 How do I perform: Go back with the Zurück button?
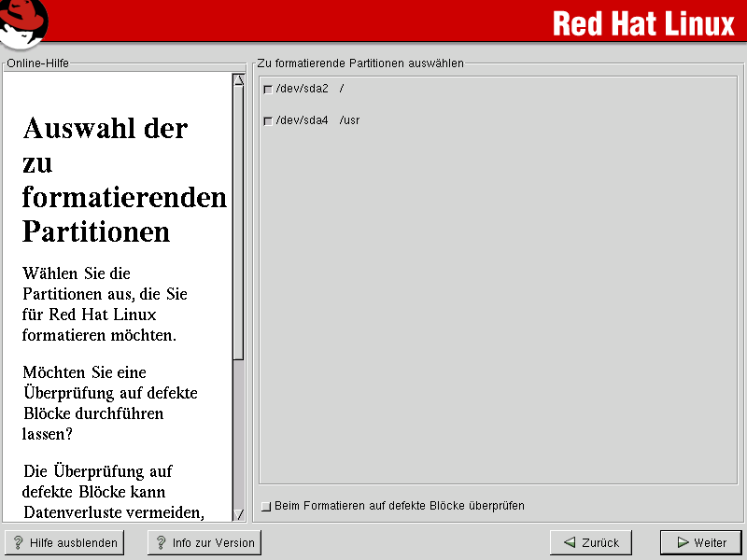pos(591,542)
